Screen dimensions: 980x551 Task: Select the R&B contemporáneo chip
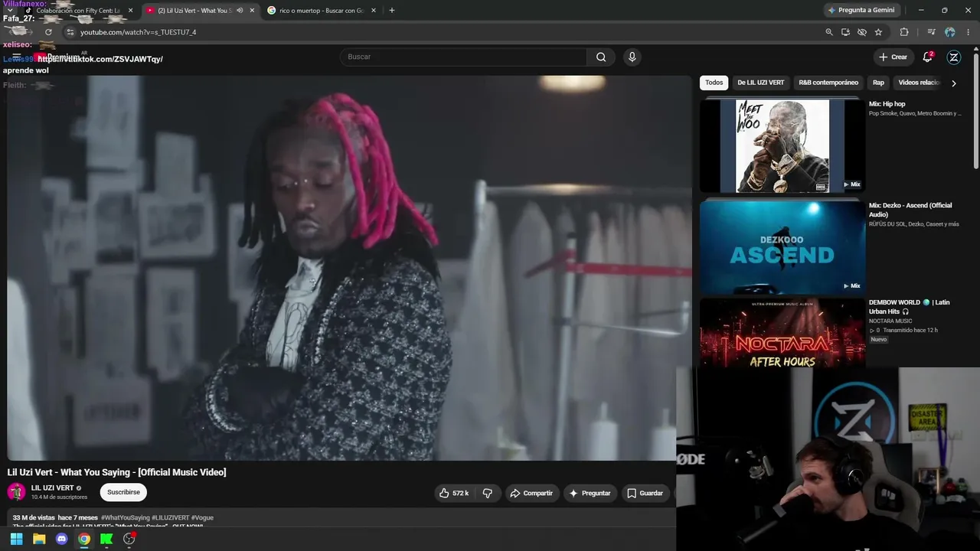click(828, 83)
